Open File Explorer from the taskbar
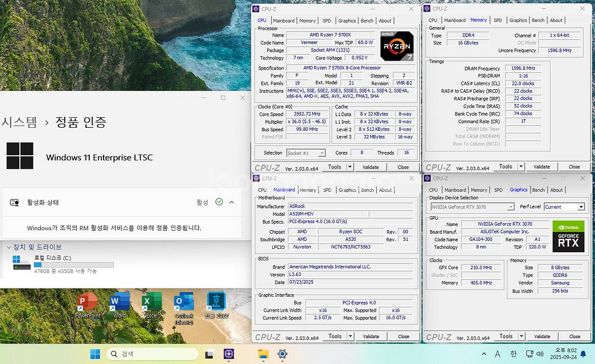595x364 pixels. point(263,354)
